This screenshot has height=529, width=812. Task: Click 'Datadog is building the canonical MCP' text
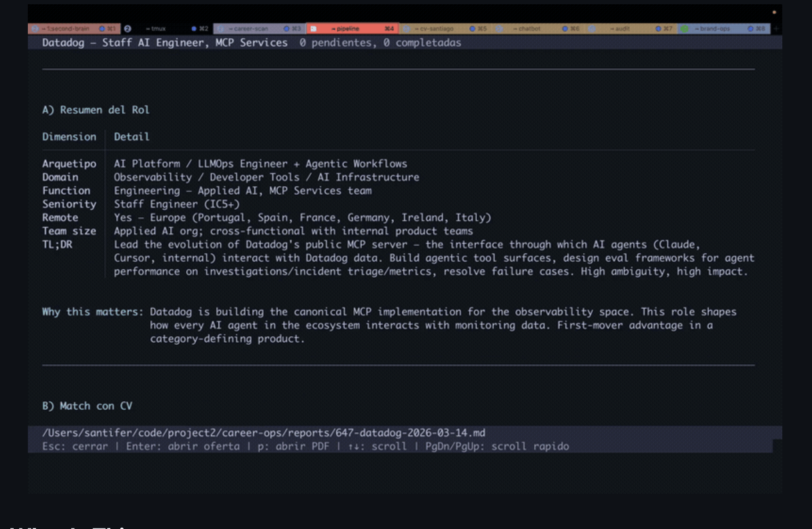tap(443, 325)
